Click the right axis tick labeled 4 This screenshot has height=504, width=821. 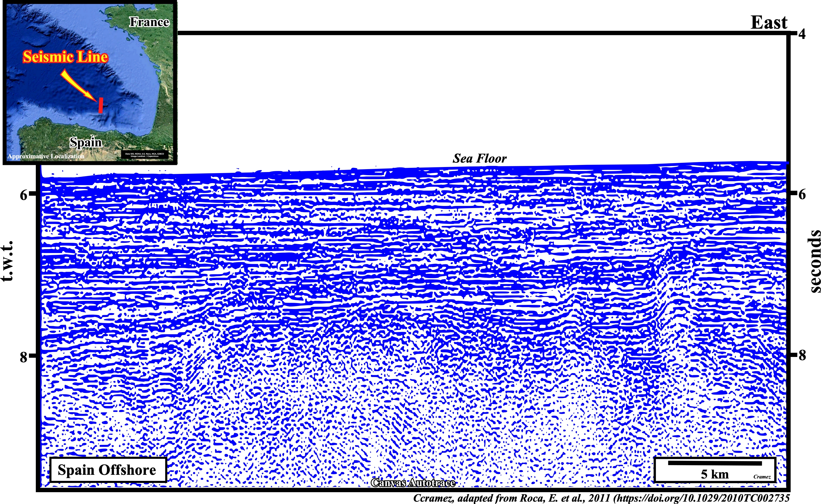(802, 34)
